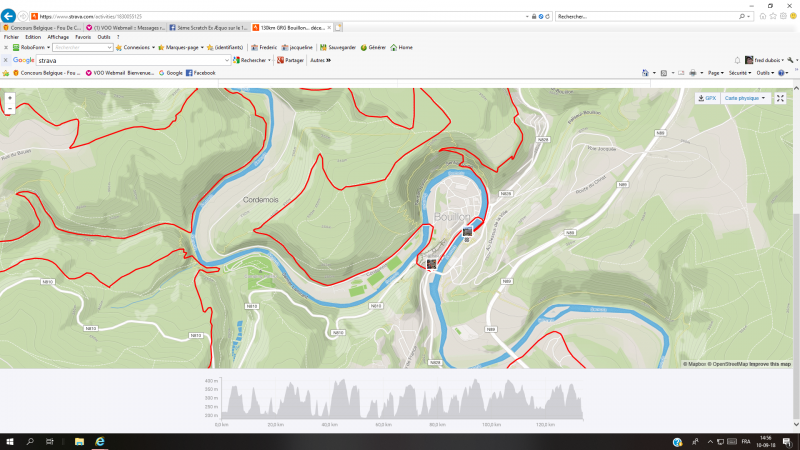Open the Fichier menu
The height and width of the screenshot is (450, 800).
tap(11, 37)
